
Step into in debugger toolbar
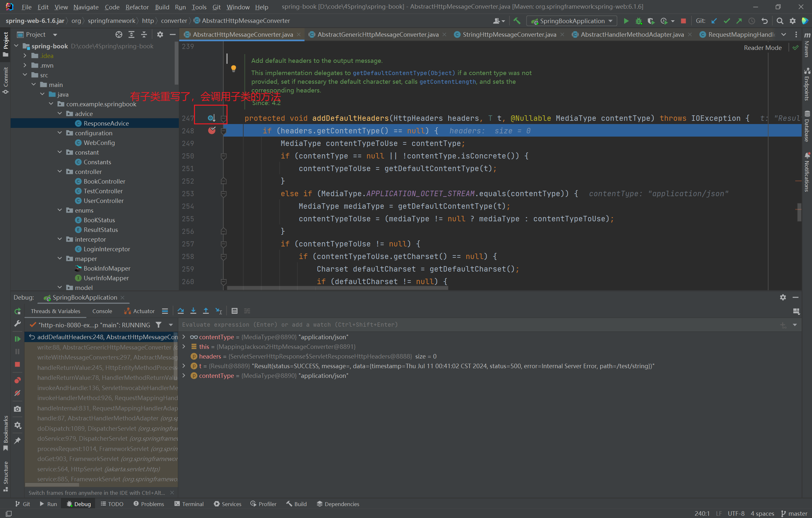coord(193,311)
